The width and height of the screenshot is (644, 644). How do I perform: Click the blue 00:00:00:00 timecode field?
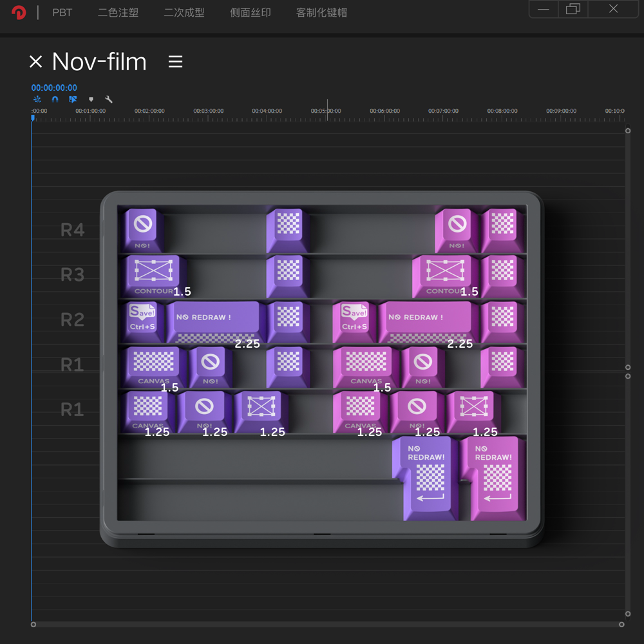(x=54, y=88)
